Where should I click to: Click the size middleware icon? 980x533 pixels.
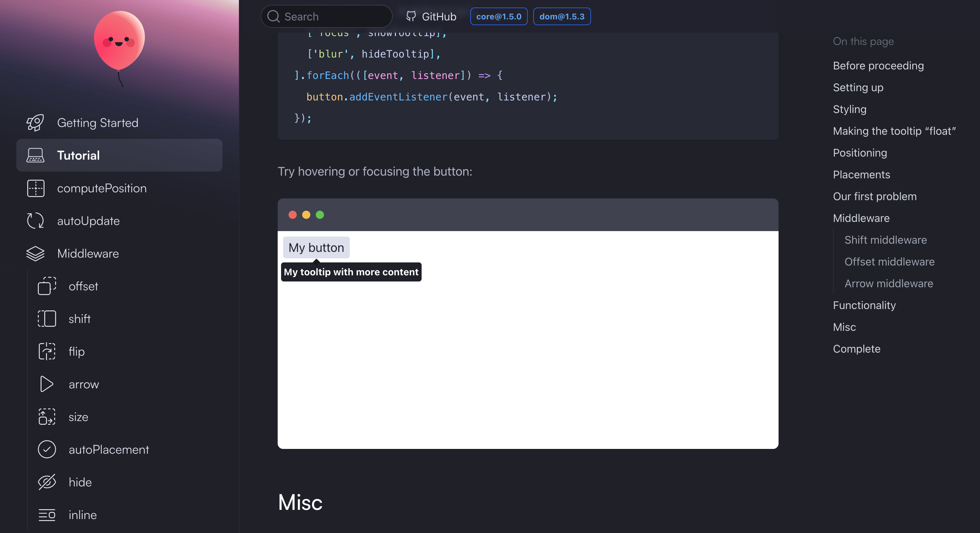click(47, 417)
